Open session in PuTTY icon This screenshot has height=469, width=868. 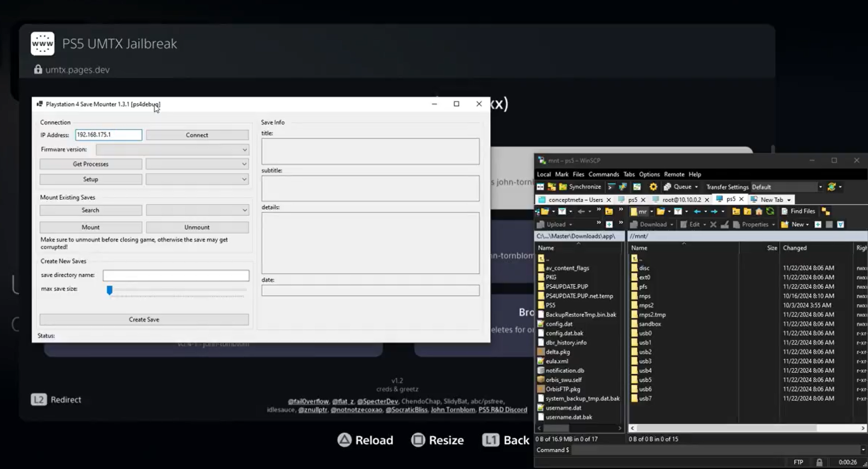(623, 187)
